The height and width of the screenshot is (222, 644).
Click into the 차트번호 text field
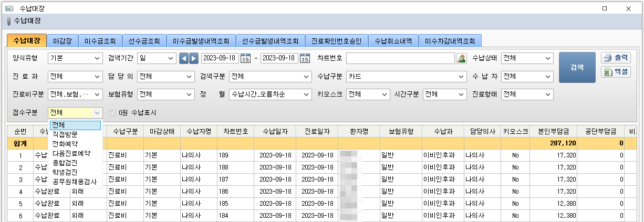tap(400, 58)
